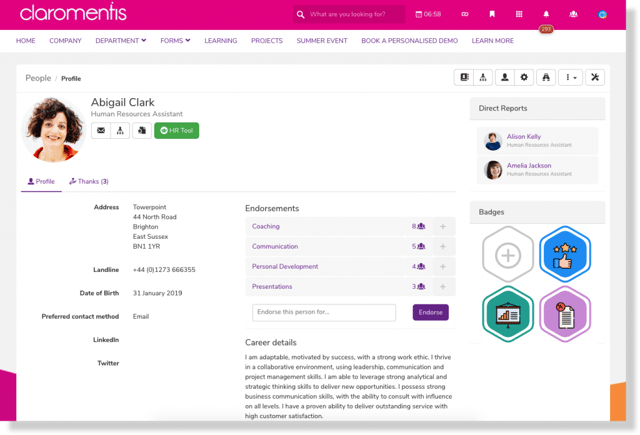This screenshot has height=435, width=640.
Task: Click the binoculars search toolbar icon
Action: click(x=546, y=77)
